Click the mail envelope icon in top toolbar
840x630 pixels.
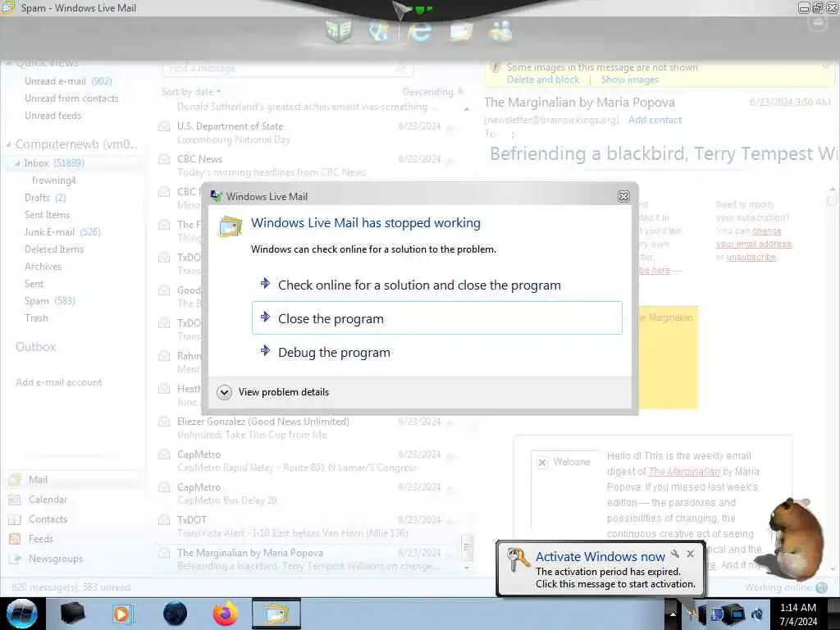tap(461, 31)
